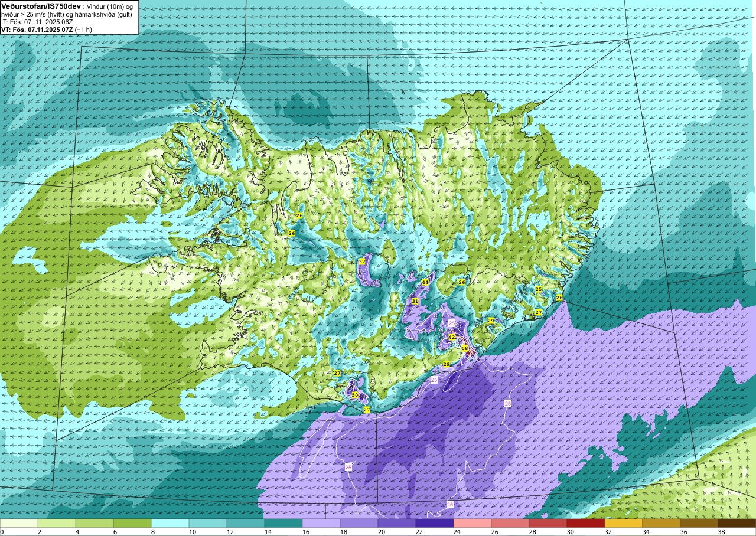Click the legend scale number 16
The image size is (756, 536).
click(306, 532)
